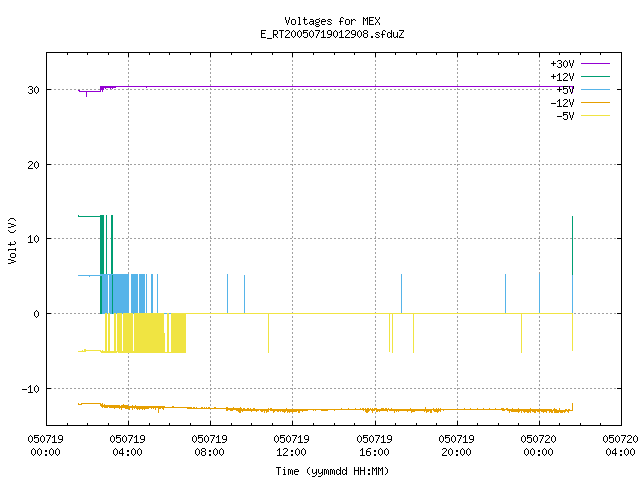Screen dimensions: 640x480
Task: Click the '+30V' legend label
Action: point(562,64)
